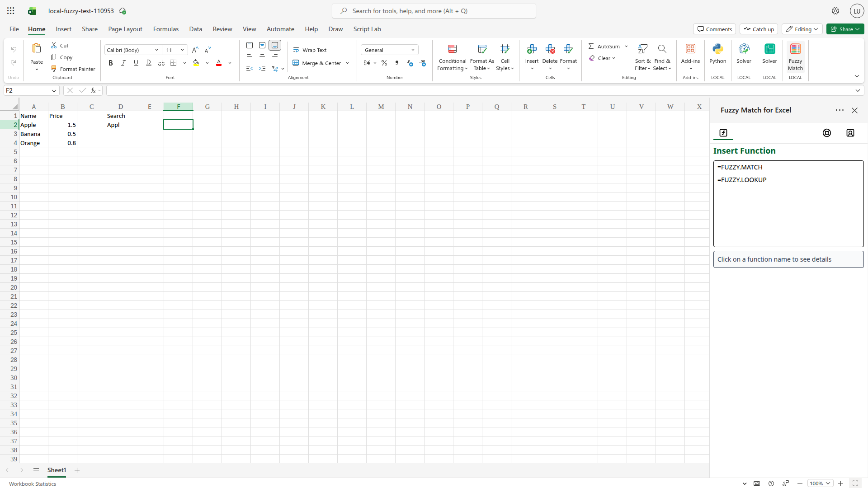Click the Paste clipboard icon
The image size is (868, 488).
(37, 48)
